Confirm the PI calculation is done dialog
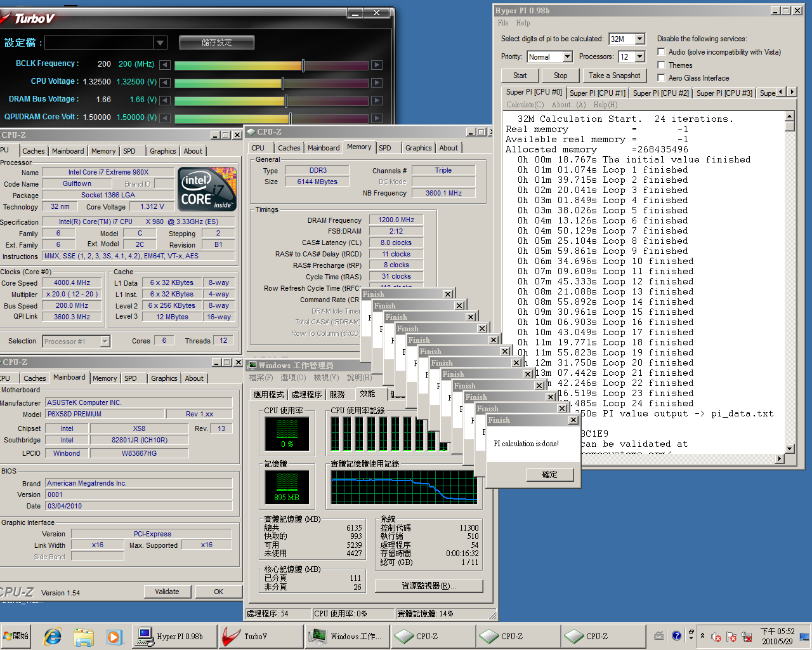812x650 pixels. [x=549, y=475]
